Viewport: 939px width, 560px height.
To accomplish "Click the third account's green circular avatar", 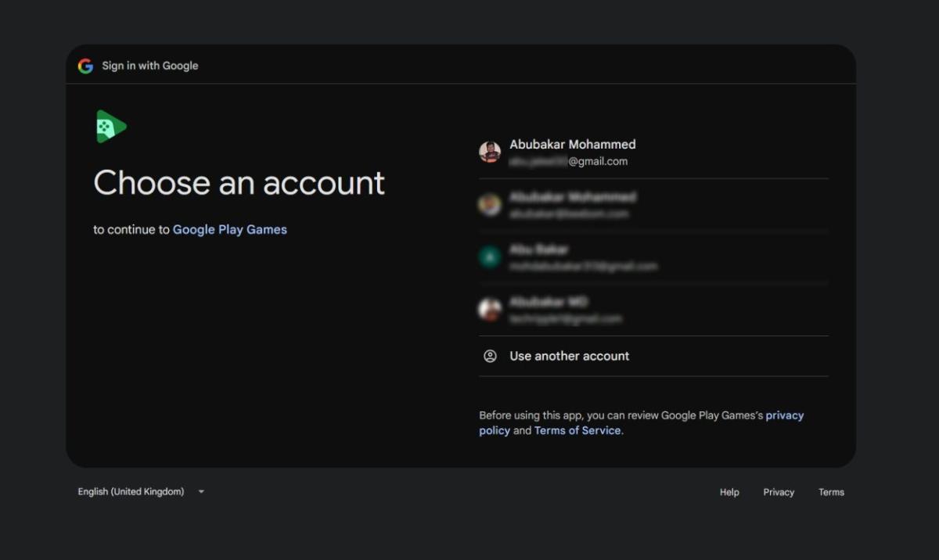I will pos(490,257).
